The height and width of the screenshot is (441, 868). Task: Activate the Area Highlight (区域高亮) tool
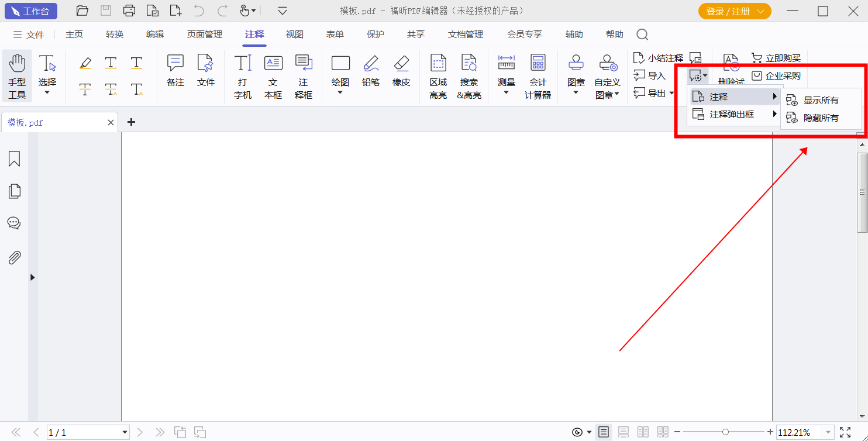tap(438, 77)
